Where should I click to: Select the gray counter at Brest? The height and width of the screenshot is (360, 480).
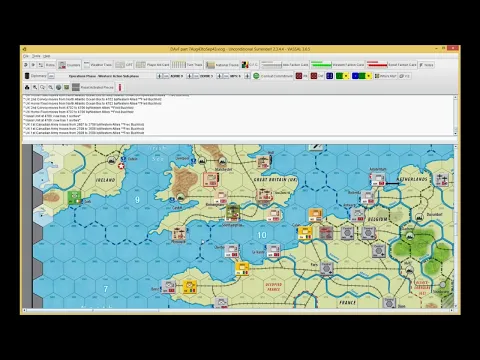168,287
